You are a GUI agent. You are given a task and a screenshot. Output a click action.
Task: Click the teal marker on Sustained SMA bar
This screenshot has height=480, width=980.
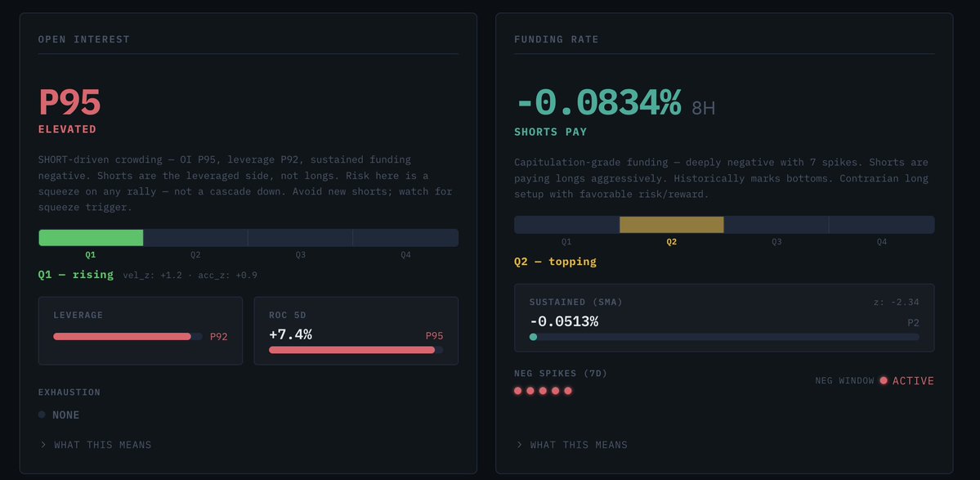click(533, 337)
